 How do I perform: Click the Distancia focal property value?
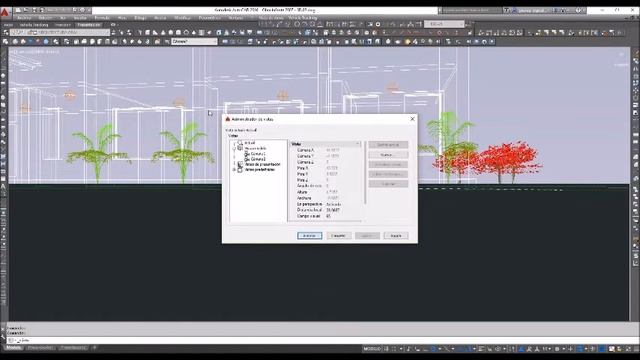[333, 210]
